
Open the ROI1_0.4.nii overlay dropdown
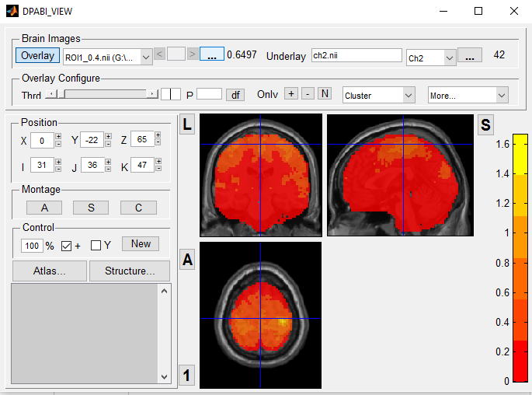(x=107, y=57)
